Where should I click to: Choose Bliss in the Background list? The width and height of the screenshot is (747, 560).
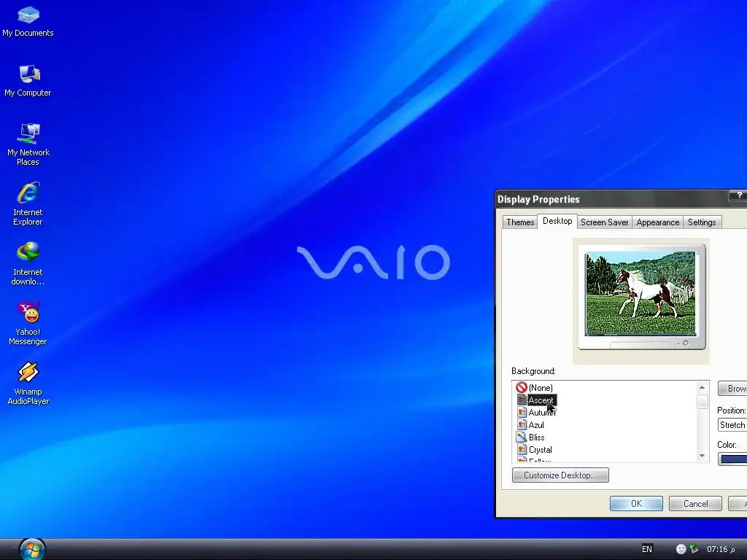(x=536, y=437)
